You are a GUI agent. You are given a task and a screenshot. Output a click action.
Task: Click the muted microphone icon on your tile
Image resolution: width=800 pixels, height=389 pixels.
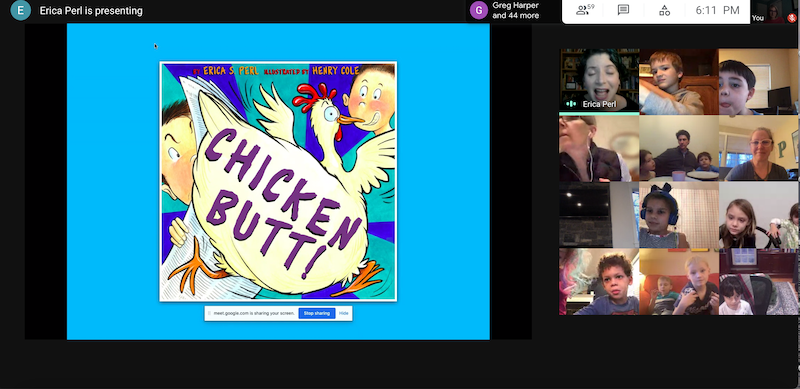(792, 18)
